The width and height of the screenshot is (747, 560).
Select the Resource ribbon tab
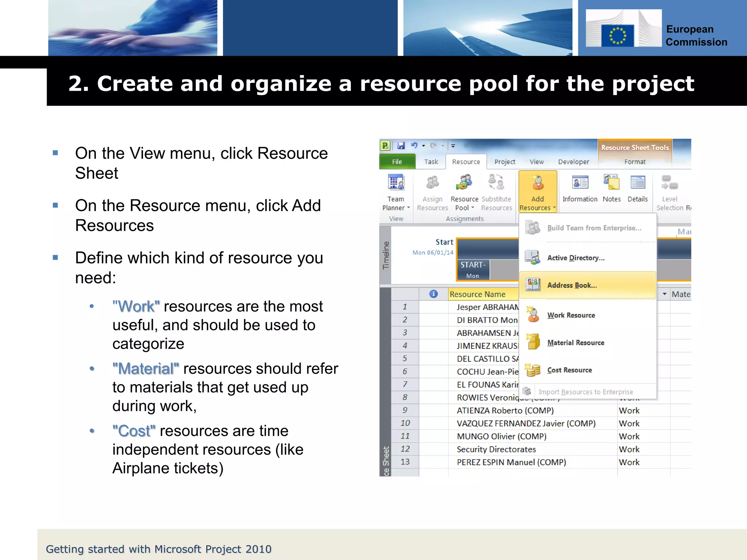pyautogui.click(x=466, y=162)
